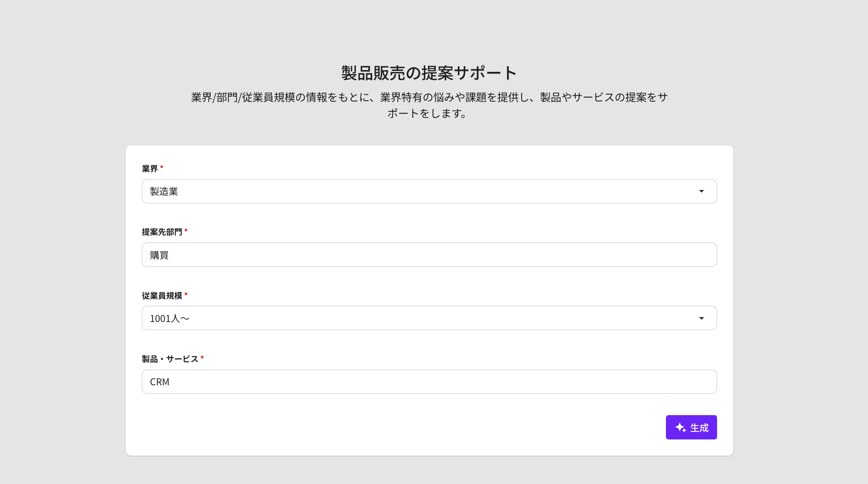Click the 従業員規模 field label
The height and width of the screenshot is (484, 868).
pyautogui.click(x=162, y=296)
